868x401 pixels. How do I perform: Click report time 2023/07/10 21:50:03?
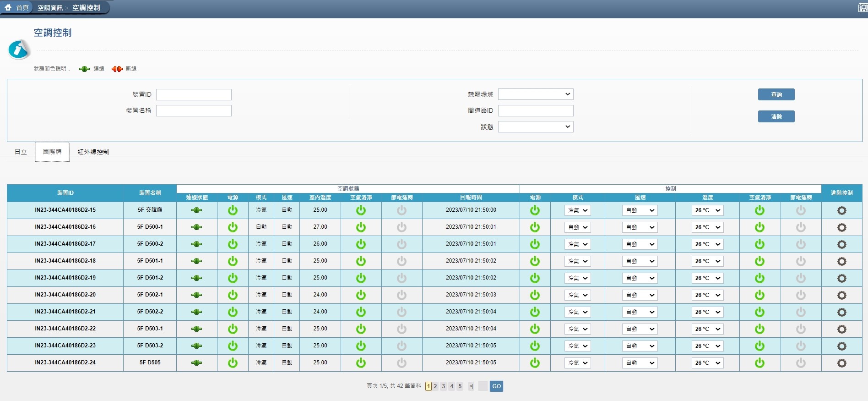[471, 295]
